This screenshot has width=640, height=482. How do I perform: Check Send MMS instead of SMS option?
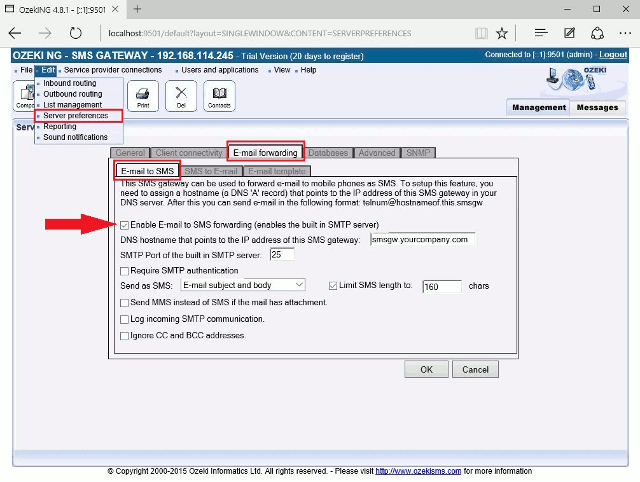(124, 303)
